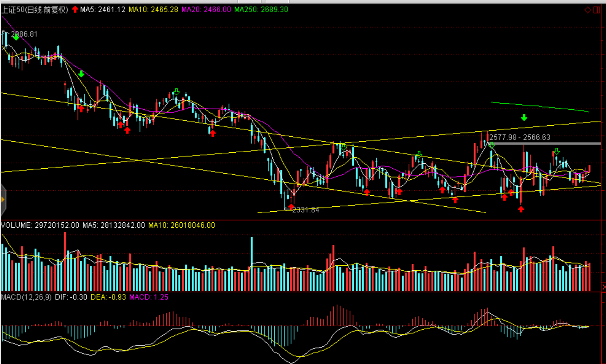The image size is (606, 364).
Task: Click the solid green down arrow above 2577.98 label
Action: (524, 118)
